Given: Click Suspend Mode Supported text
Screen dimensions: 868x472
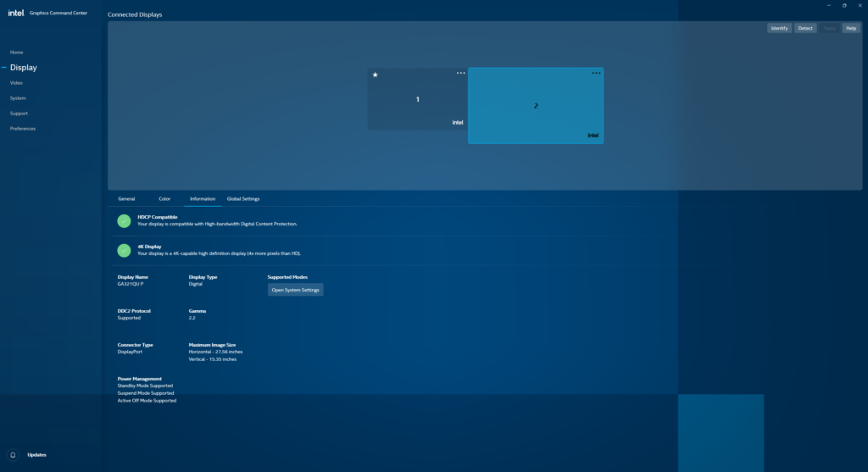Looking at the screenshot, I should point(146,393).
